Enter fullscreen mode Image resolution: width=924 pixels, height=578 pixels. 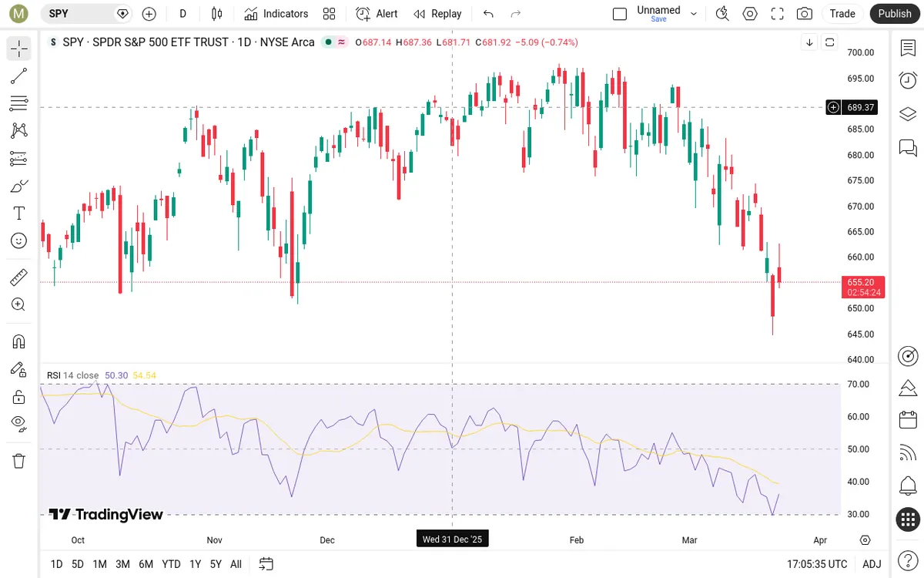coord(777,13)
